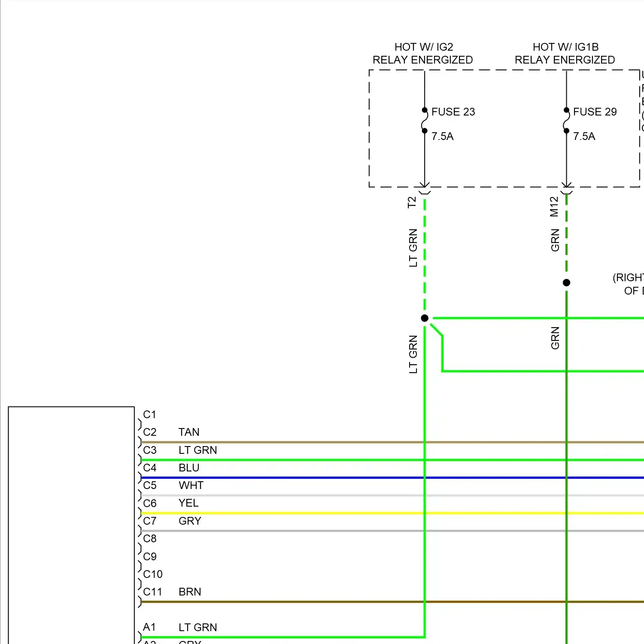Click the C10 pin label
644x644 pixels.
pyautogui.click(x=153, y=574)
